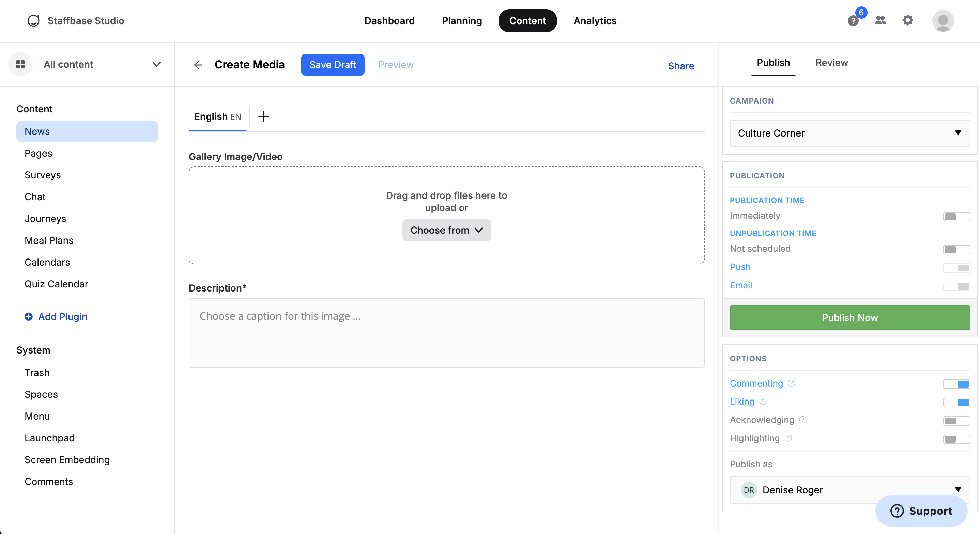The width and height of the screenshot is (980, 534).
Task: Click the Email label link
Action: (x=741, y=285)
